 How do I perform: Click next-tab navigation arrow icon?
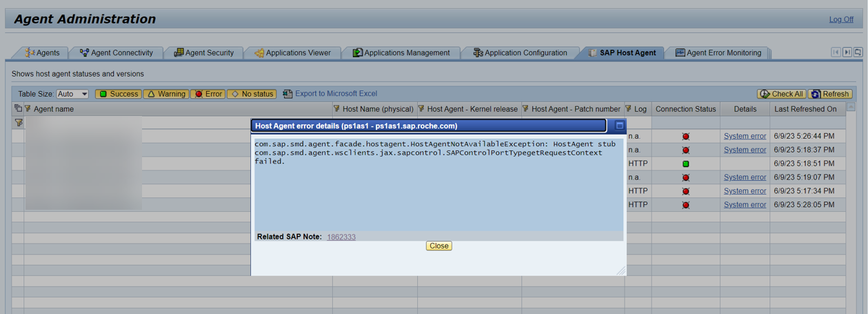[847, 52]
